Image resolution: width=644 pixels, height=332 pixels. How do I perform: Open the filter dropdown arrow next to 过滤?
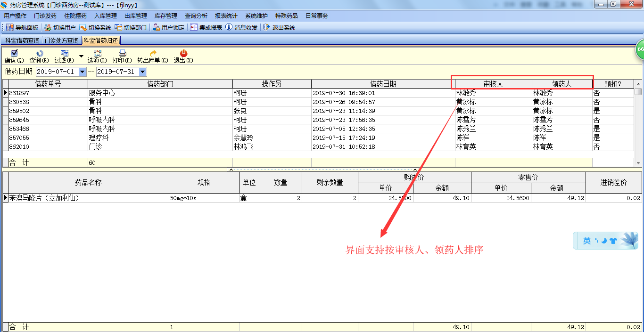tap(81, 56)
